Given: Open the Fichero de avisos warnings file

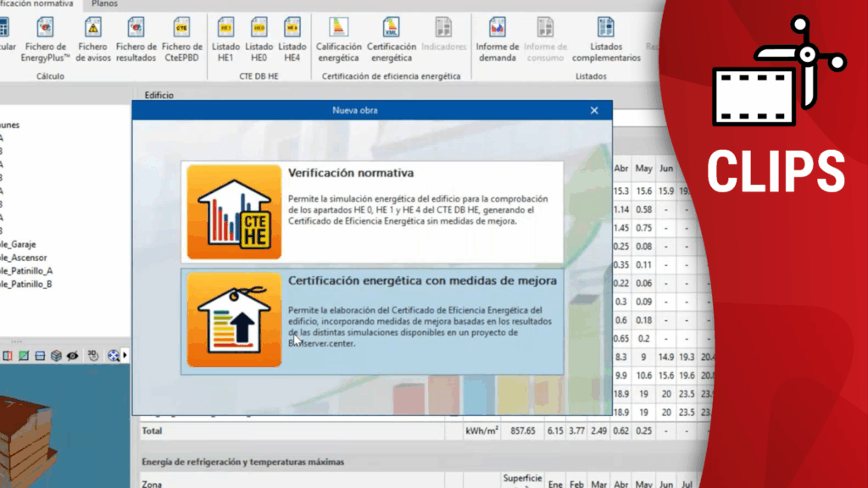Looking at the screenshot, I should pos(92,40).
